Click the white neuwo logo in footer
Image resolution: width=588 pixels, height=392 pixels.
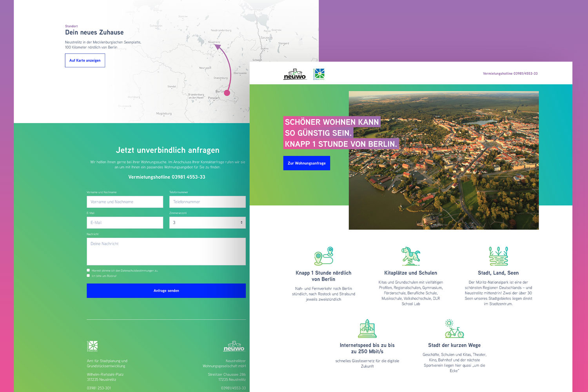234,346
